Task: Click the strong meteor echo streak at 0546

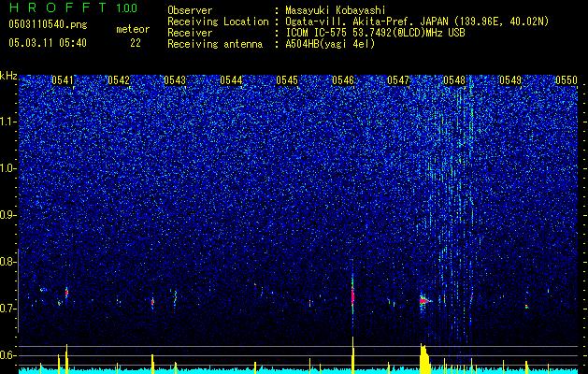Action: pyautogui.click(x=352, y=295)
